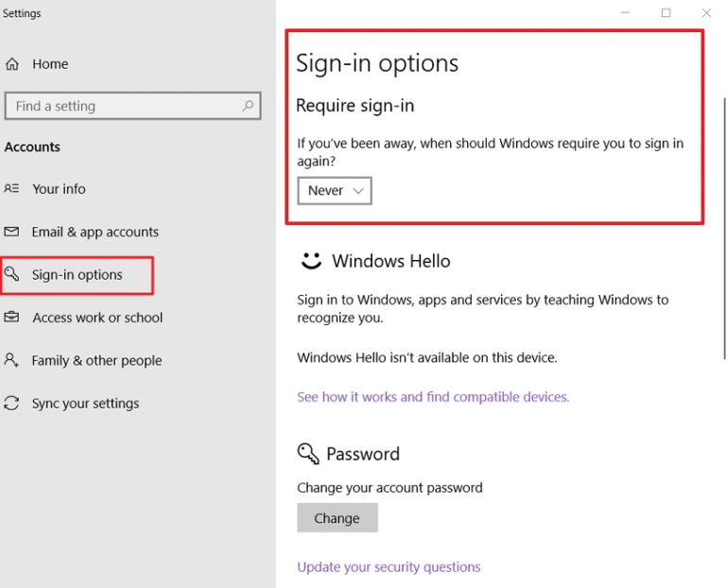This screenshot has width=726, height=588.
Task: Open the Never require sign-in dropdown
Action: pos(335,191)
